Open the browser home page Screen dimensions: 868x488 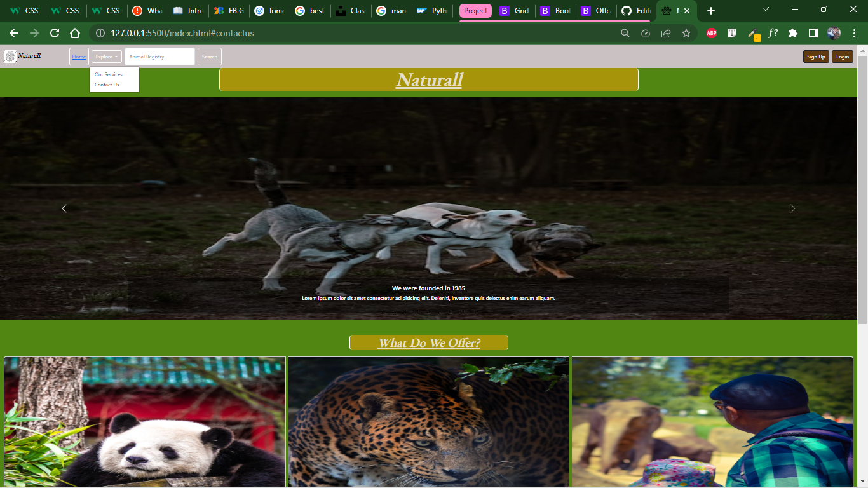(75, 33)
